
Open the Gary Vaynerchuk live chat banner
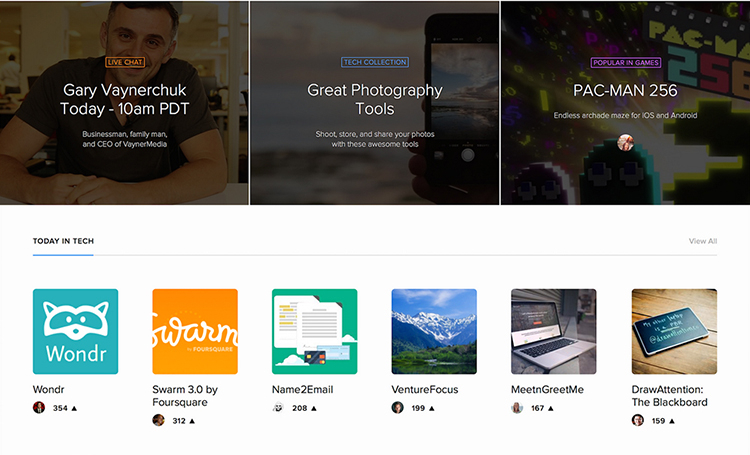[125, 100]
